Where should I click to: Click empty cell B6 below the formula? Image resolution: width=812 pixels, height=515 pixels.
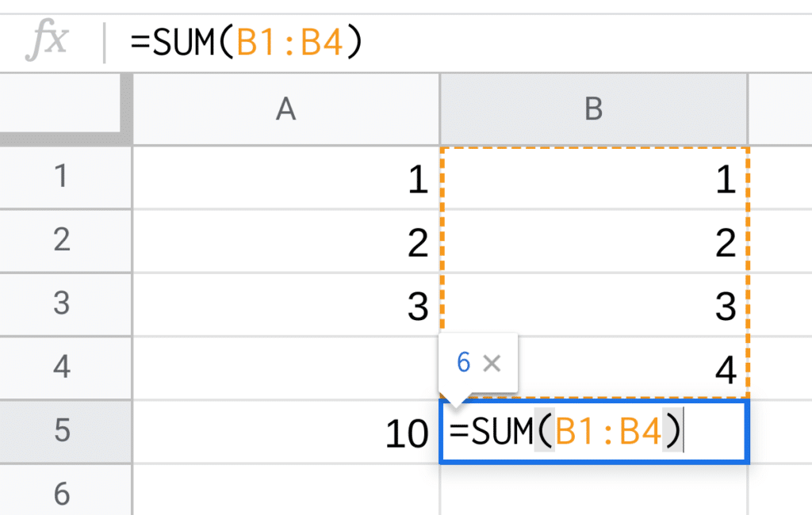pyautogui.click(x=593, y=493)
